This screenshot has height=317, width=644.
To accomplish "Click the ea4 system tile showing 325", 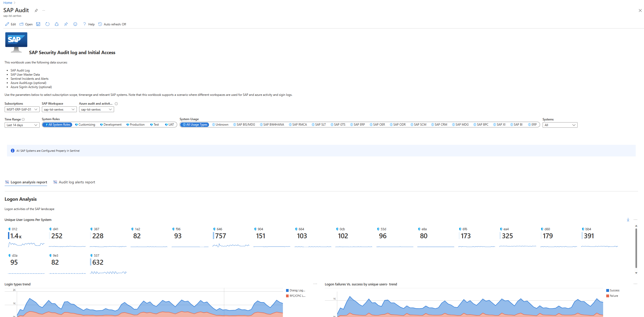I will click(518, 237).
